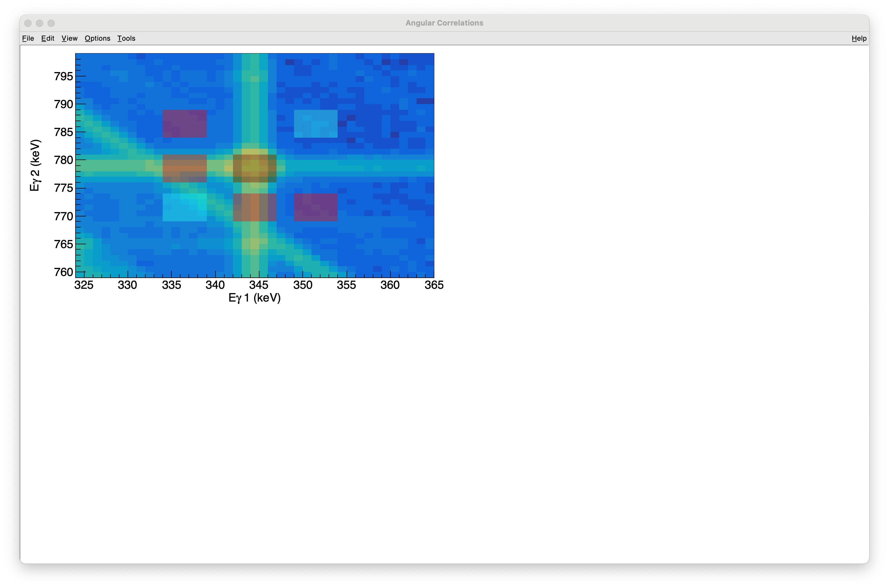This screenshot has width=889, height=588.
Task: Click the Angular Correlations window title
Action: coord(444,23)
